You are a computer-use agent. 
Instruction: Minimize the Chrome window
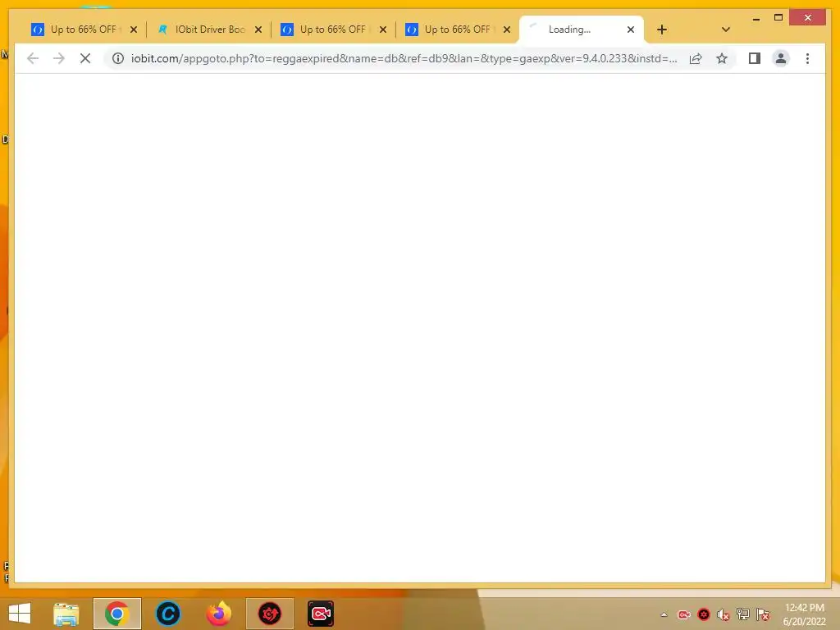tap(756, 18)
